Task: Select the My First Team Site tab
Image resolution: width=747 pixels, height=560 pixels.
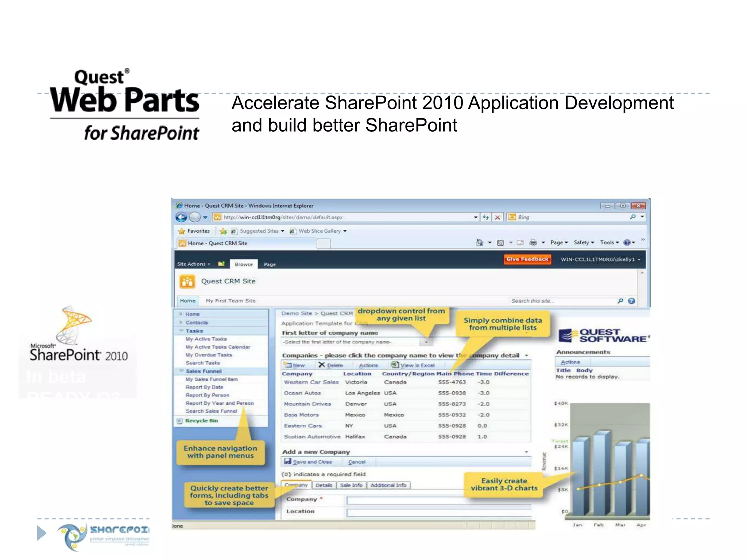Action: pos(231,301)
